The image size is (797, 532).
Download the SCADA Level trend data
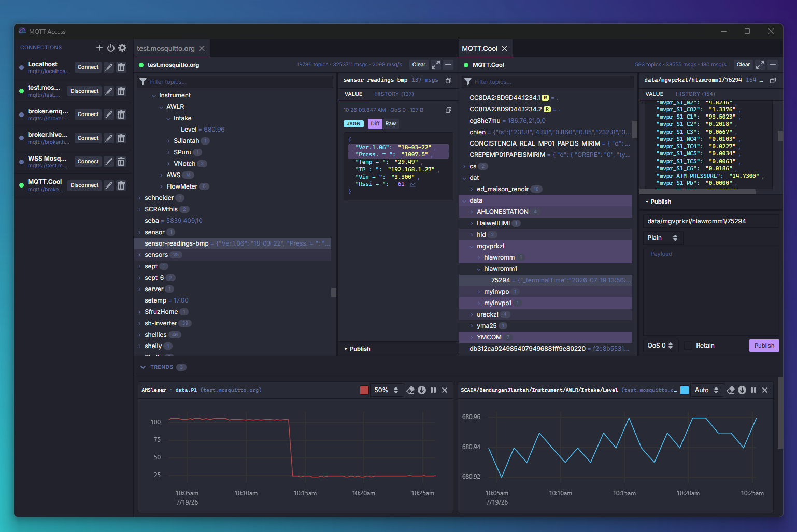click(742, 390)
